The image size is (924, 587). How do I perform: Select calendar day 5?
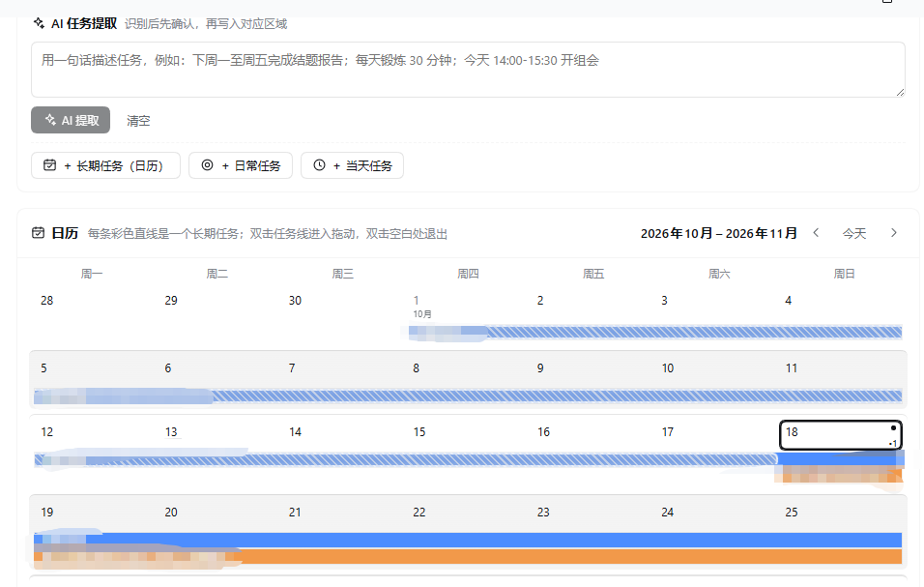point(44,368)
